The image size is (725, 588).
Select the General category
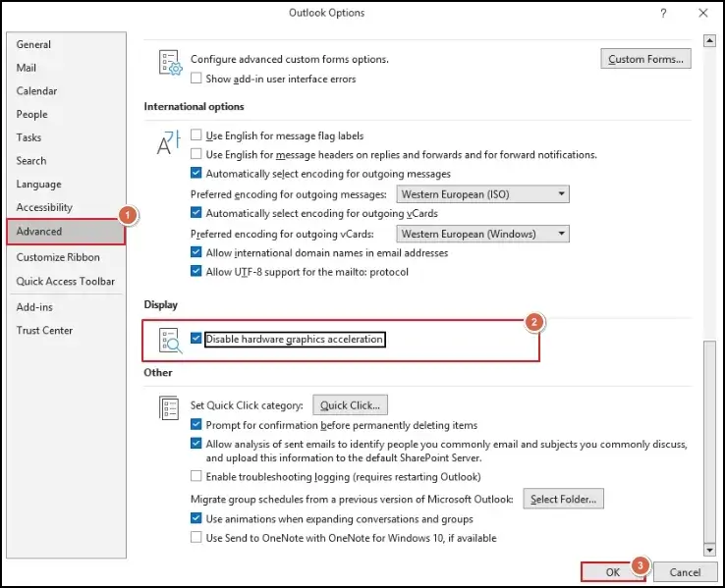tap(66, 44)
